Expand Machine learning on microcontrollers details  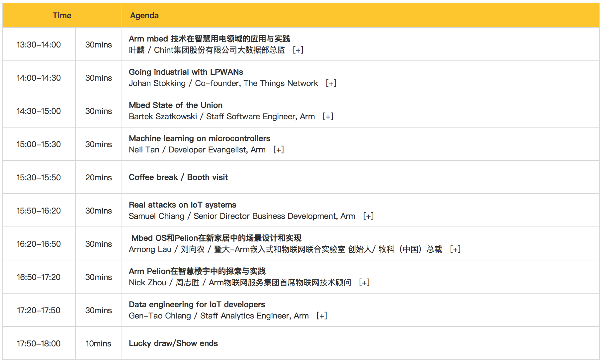[279, 150]
